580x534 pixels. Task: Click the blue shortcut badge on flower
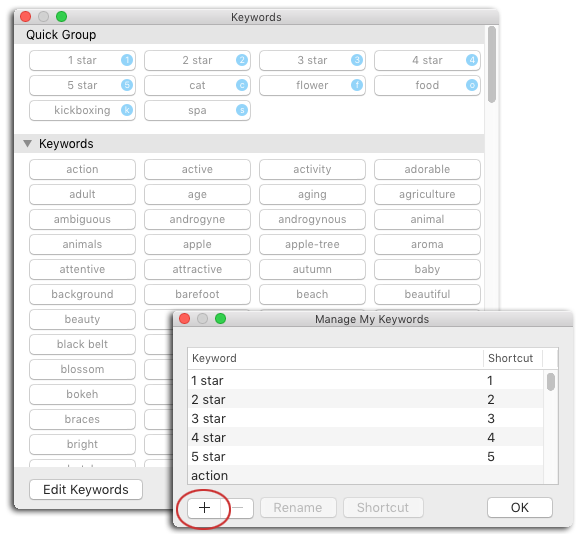(x=357, y=85)
